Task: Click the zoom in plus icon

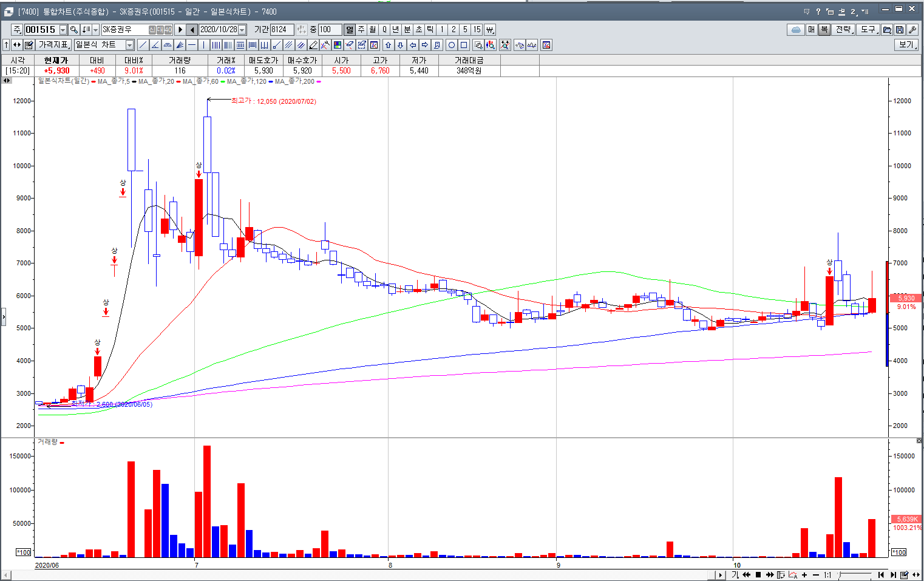Action: pos(804,575)
